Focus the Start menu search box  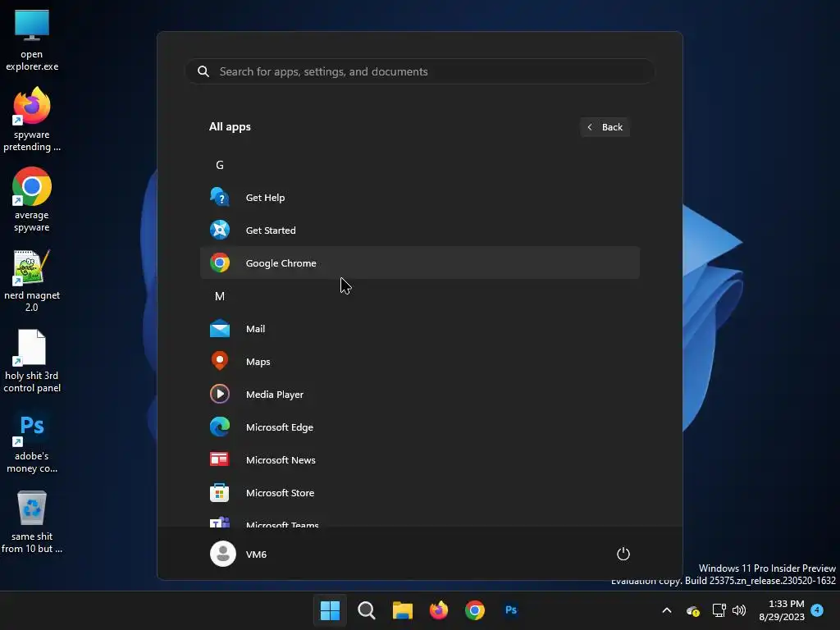[x=420, y=71]
